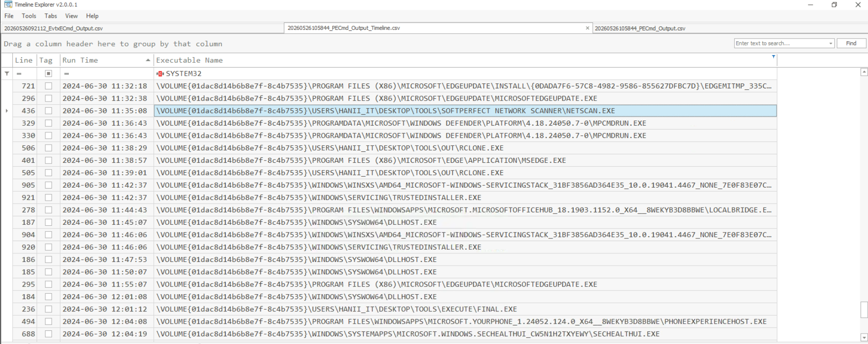
Task: Select the MPCMDRUN.EXE row at line 330
Action: point(465,136)
